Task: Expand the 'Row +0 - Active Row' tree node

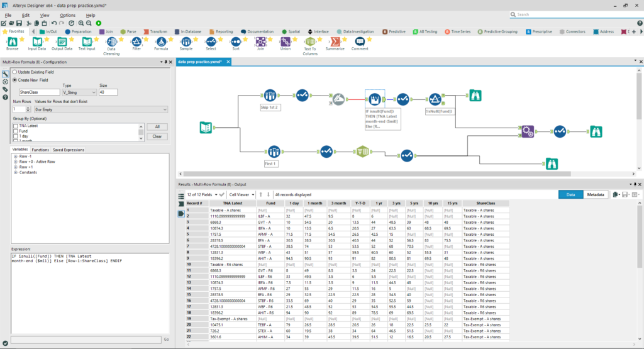Action: coord(15,162)
